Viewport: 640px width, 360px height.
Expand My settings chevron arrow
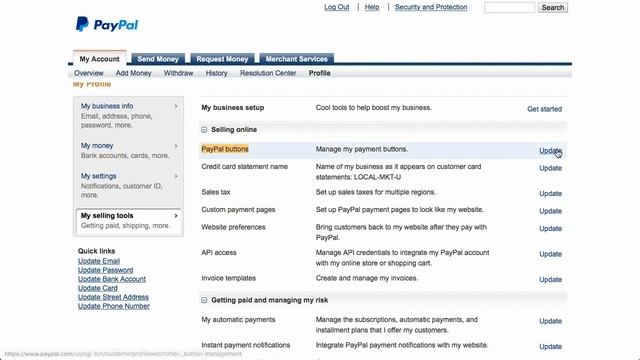[x=176, y=176]
